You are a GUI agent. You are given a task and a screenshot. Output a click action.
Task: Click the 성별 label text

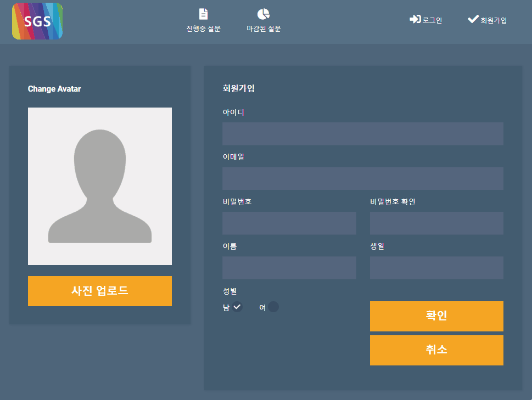pyautogui.click(x=229, y=291)
